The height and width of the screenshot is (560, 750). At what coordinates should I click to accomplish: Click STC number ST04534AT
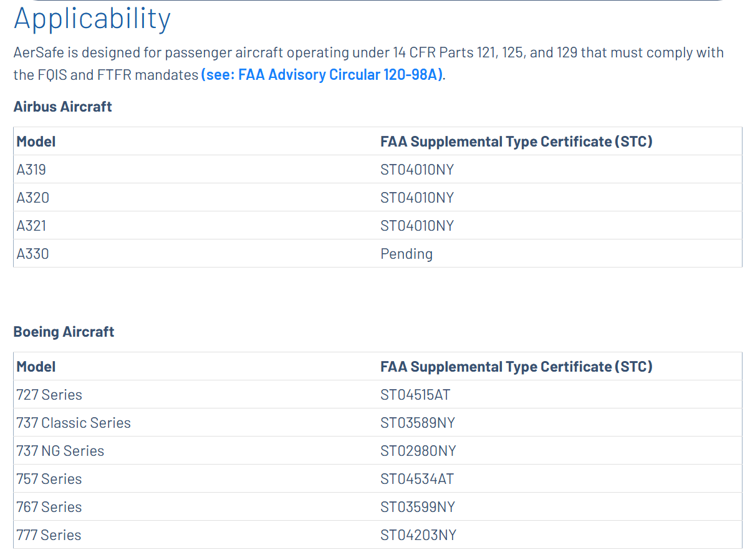[x=416, y=479]
